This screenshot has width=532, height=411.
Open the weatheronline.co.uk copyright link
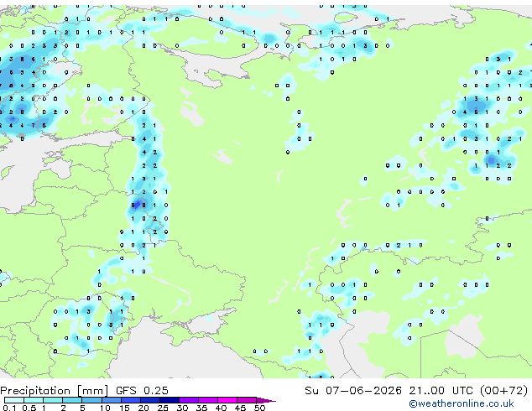(462, 403)
